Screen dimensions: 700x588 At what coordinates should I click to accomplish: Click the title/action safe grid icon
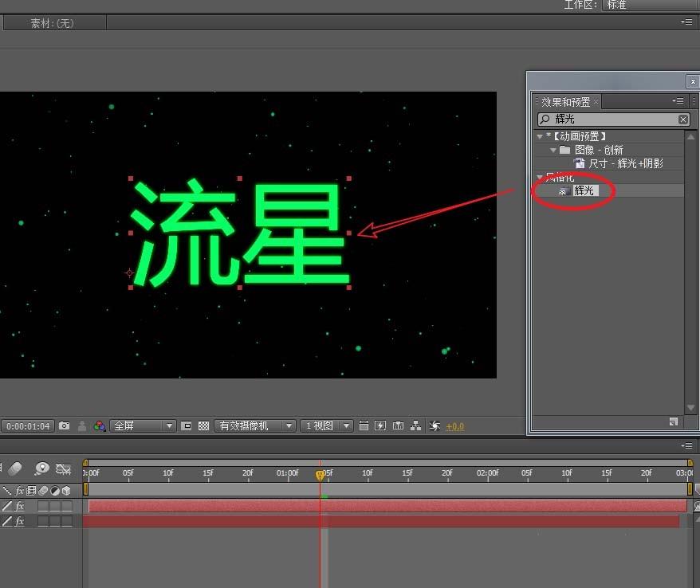pos(364,425)
